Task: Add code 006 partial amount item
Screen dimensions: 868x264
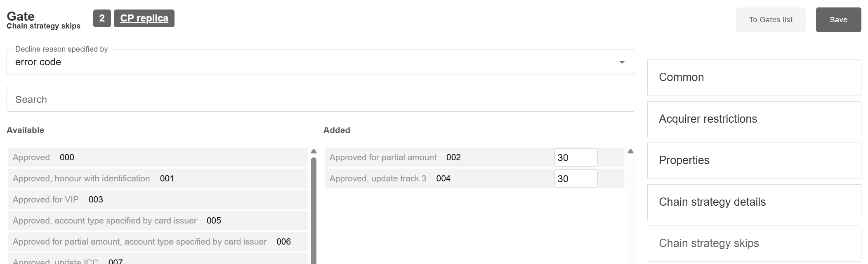Action: click(158, 242)
